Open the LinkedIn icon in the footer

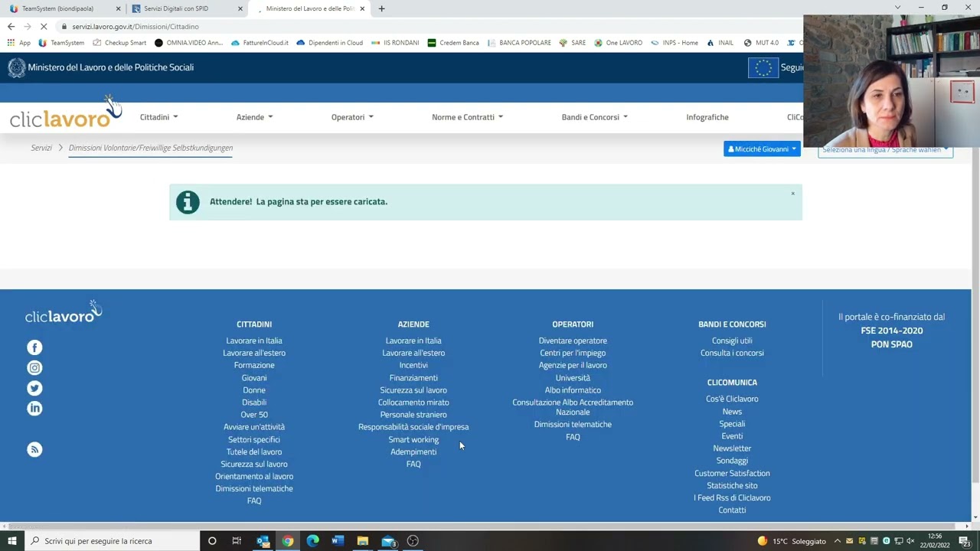[34, 409]
